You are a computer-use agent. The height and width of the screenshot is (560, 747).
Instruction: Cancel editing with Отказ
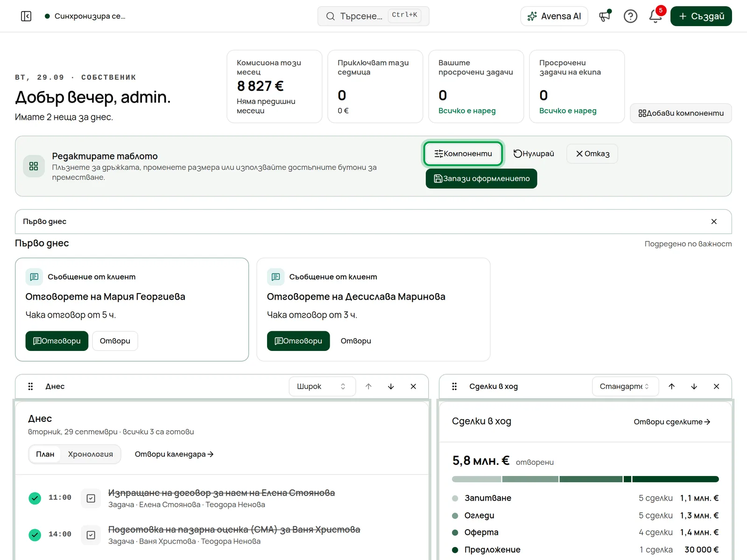[592, 154]
